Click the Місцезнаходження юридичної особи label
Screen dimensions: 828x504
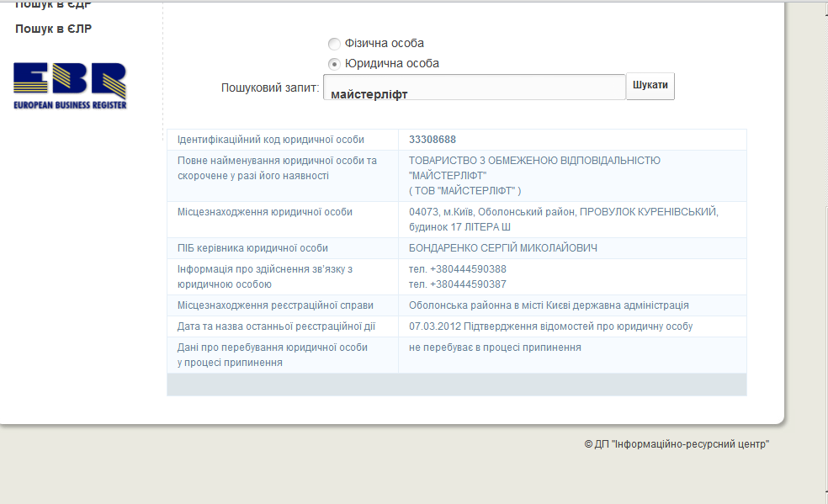264,212
